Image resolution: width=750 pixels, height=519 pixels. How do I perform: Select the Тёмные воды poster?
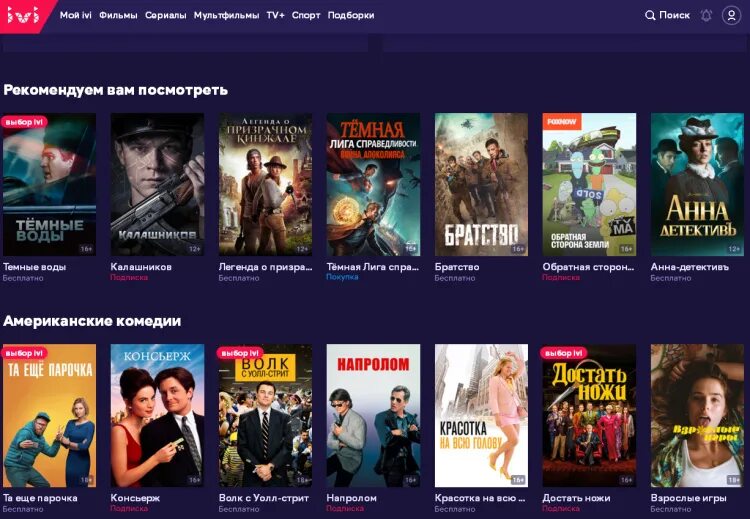click(x=49, y=184)
